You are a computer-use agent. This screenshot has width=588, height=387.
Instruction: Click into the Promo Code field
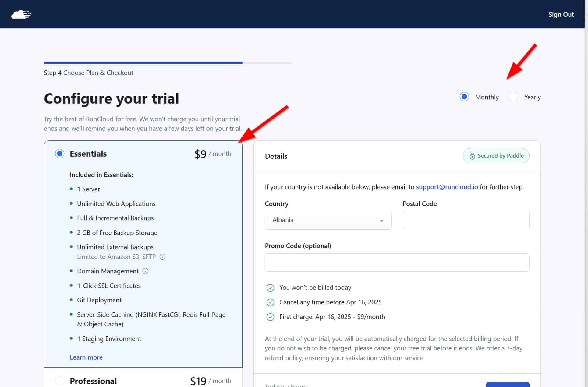[397, 262]
